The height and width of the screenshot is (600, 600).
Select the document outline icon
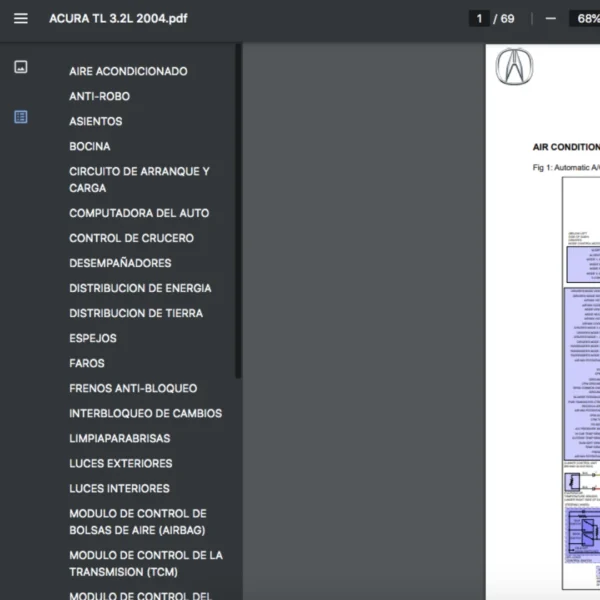(21, 117)
